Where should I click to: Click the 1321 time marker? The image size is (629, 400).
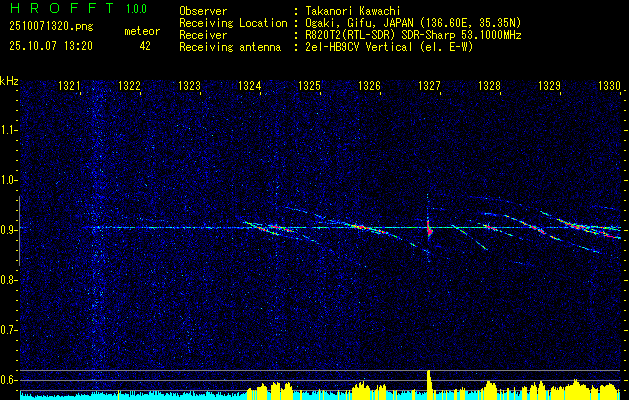coord(69,85)
